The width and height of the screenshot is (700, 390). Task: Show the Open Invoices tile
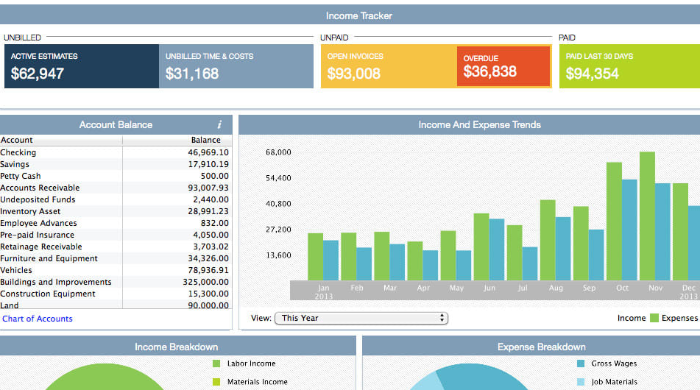click(389, 66)
